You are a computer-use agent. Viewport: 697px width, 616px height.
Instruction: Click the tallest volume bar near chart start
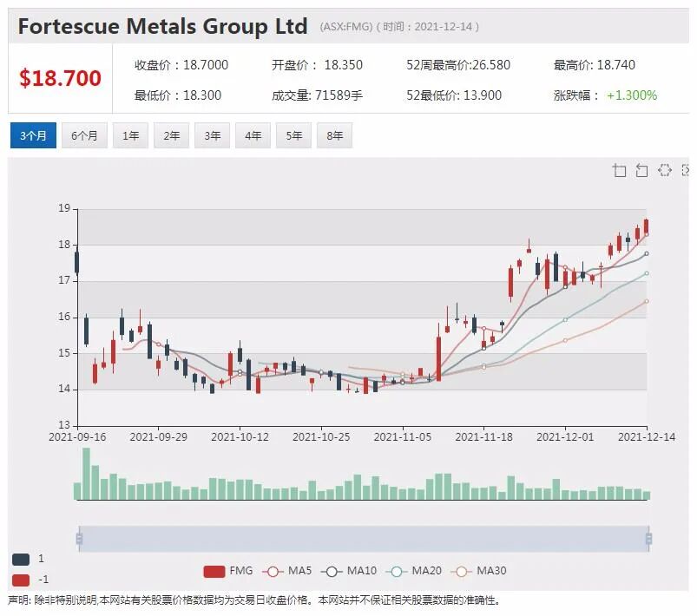[86, 474]
